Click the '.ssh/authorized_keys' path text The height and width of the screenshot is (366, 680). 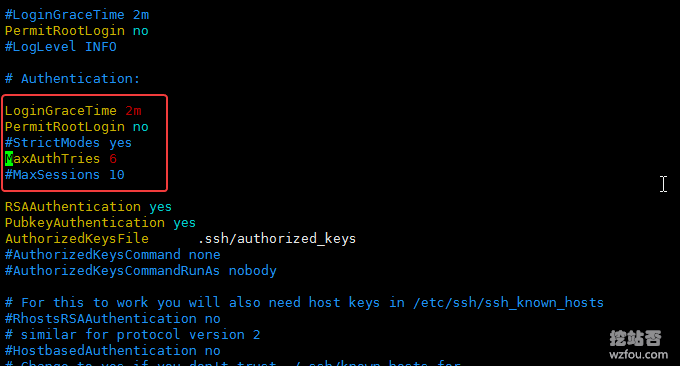coord(277,239)
